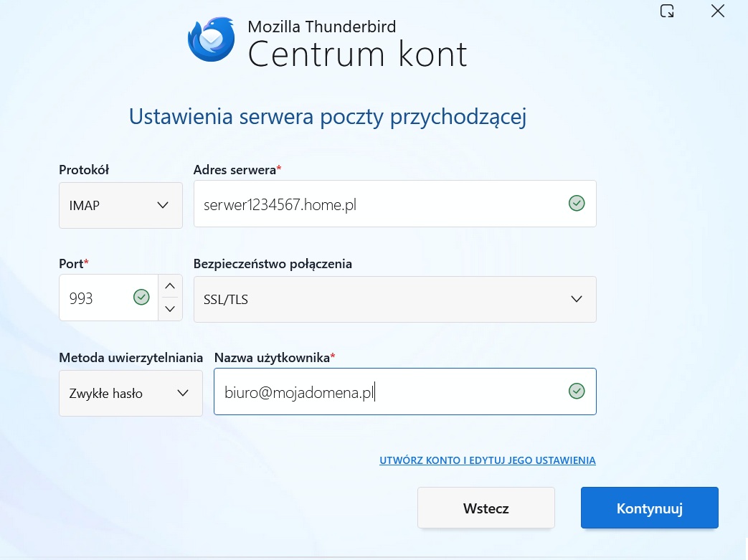The image size is (748, 560).
Task: Click the Mozilla Thunderbird title text
Action: click(321, 27)
